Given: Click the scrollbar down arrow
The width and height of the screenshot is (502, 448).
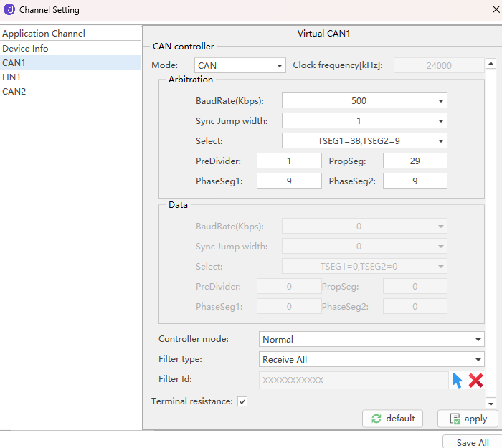Looking at the screenshot, I should (491, 404).
